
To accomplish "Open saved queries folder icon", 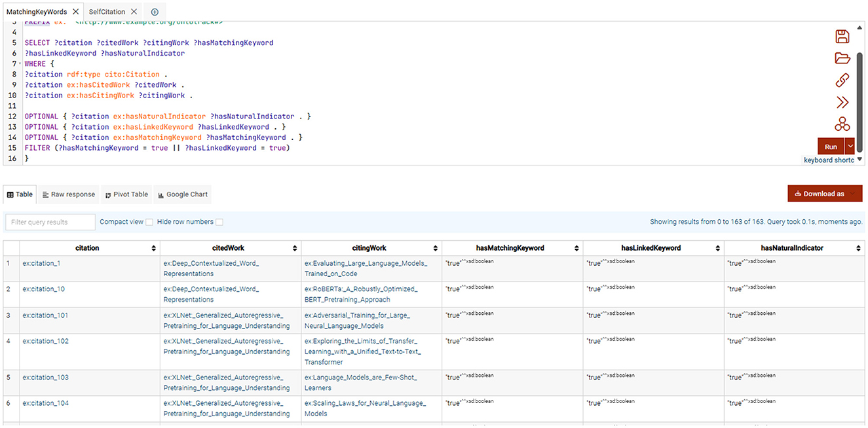I will [x=842, y=58].
